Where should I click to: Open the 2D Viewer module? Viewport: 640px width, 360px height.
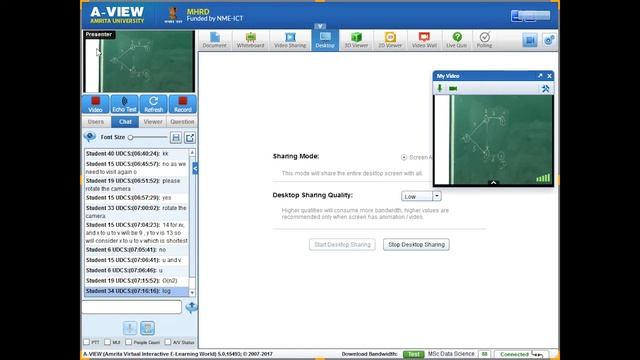point(390,40)
